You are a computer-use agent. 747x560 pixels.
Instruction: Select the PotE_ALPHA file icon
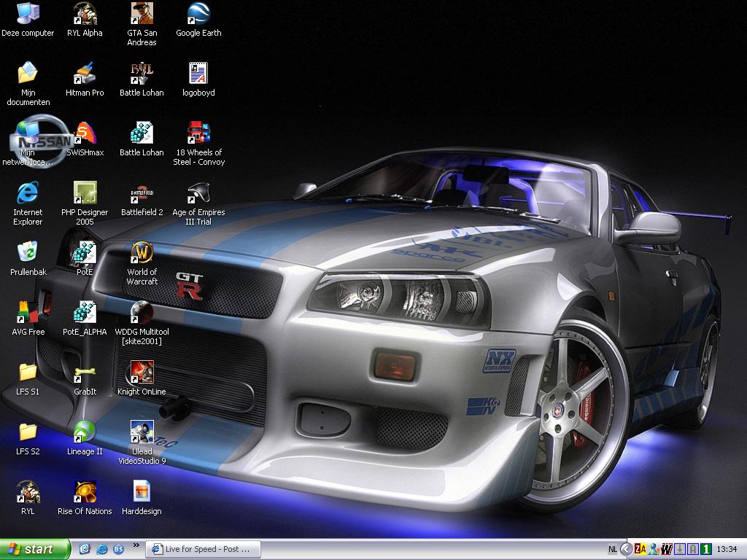tap(85, 319)
